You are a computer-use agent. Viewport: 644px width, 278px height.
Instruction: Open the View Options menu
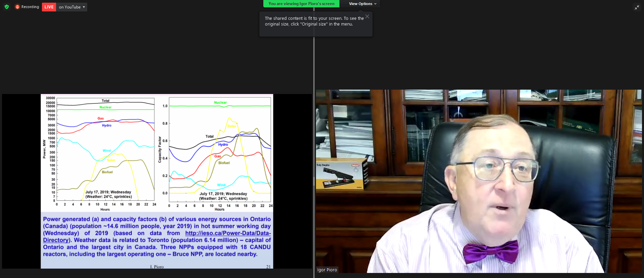[x=362, y=4]
